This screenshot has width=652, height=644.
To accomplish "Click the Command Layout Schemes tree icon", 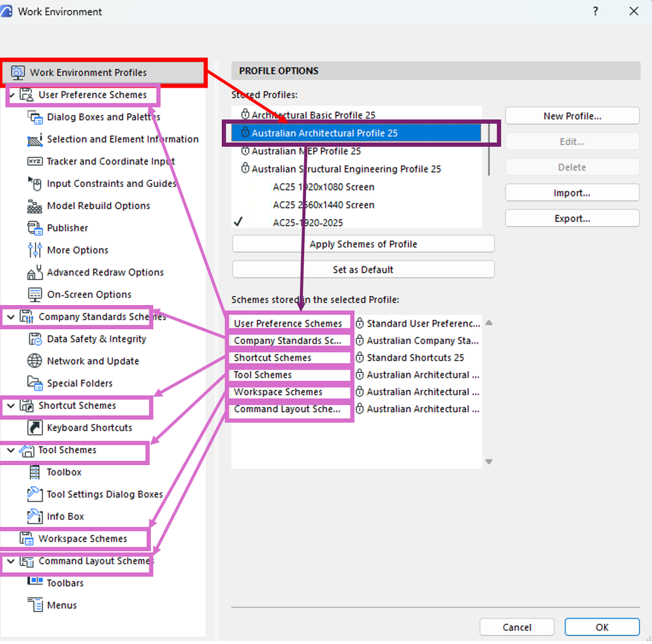I will [x=27, y=561].
